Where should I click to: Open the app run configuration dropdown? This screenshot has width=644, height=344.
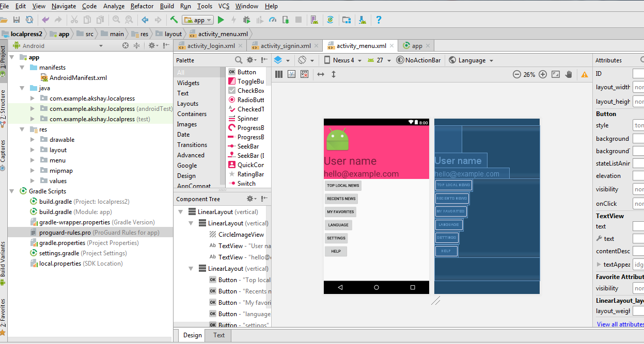198,20
